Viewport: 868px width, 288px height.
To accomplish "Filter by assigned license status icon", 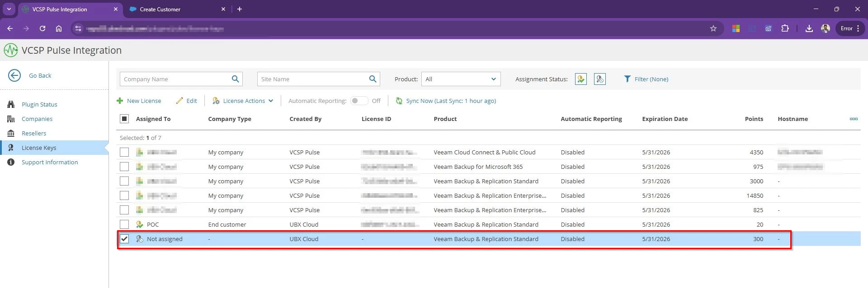I will pyautogui.click(x=581, y=79).
